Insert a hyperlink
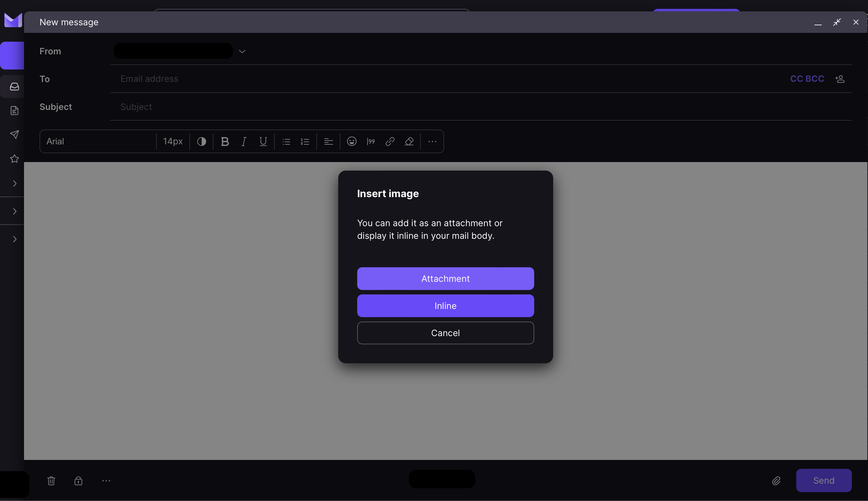This screenshot has width=868, height=501. coord(390,142)
